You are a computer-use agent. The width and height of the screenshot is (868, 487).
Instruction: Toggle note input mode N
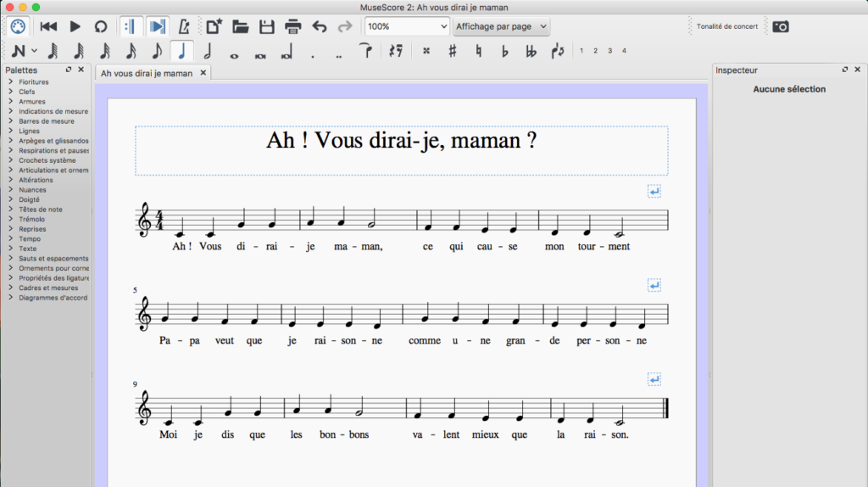click(x=19, y=51)
